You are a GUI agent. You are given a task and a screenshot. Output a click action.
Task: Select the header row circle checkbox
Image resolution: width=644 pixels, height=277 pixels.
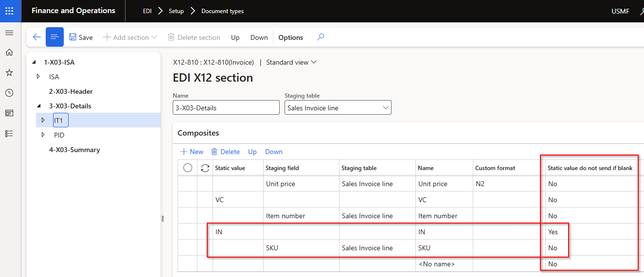(x=188, y=168)
